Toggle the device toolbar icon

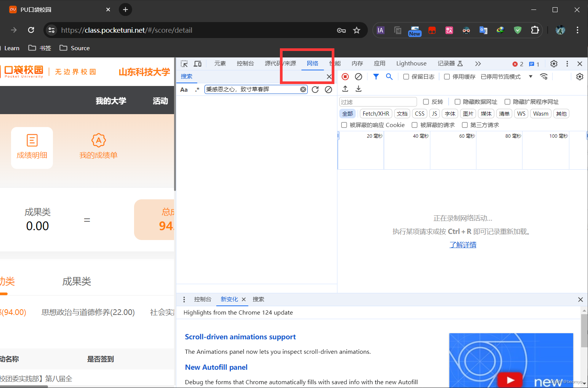pos(198,64)
